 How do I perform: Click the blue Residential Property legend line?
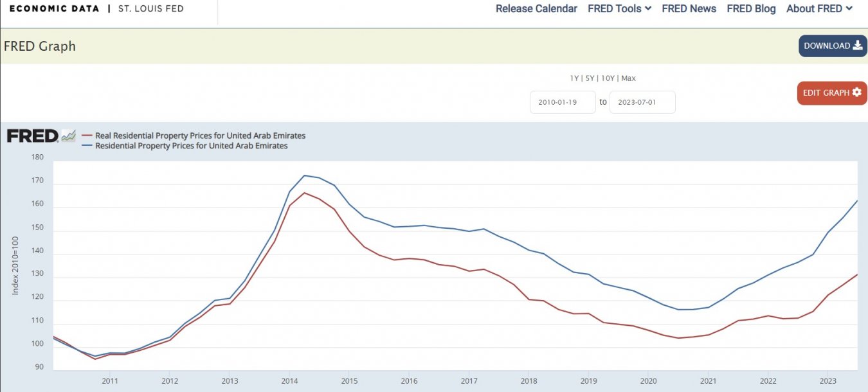click(87, 146)
